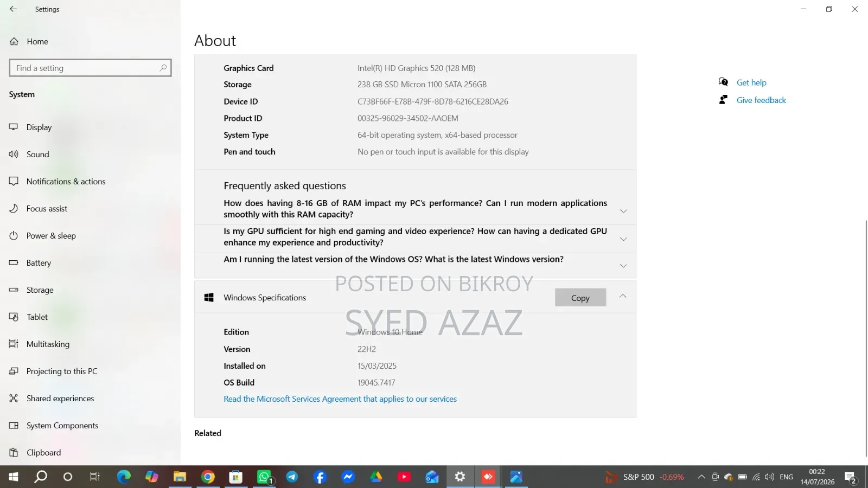Open Telegram from the taskbar
This screenshot has width=868, height=488.
click(292, 477)
